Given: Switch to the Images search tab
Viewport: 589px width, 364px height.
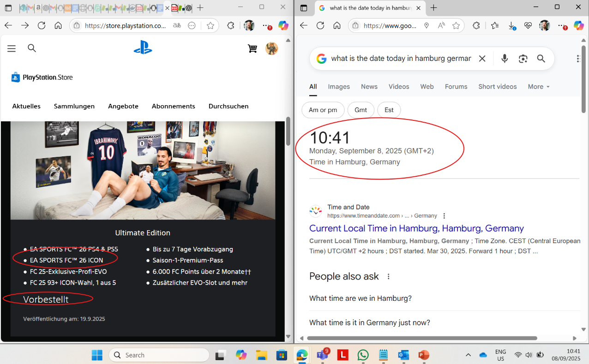Looking at the screenshot, I should pos(339,87).
